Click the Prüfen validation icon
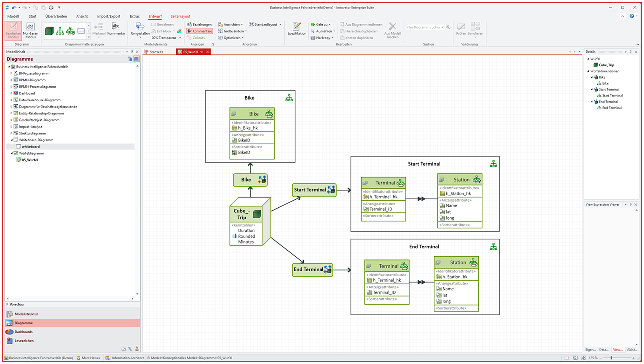644x364 pixels. 460,29
